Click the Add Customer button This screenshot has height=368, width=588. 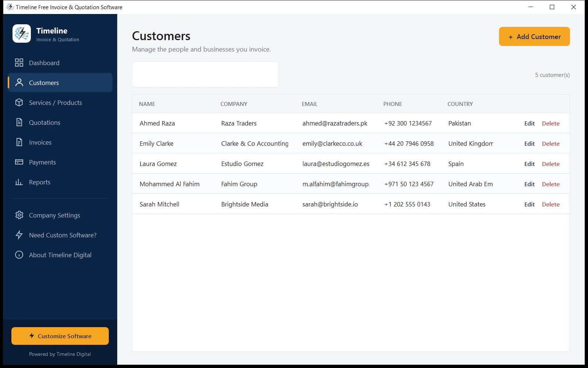point(534,36)
